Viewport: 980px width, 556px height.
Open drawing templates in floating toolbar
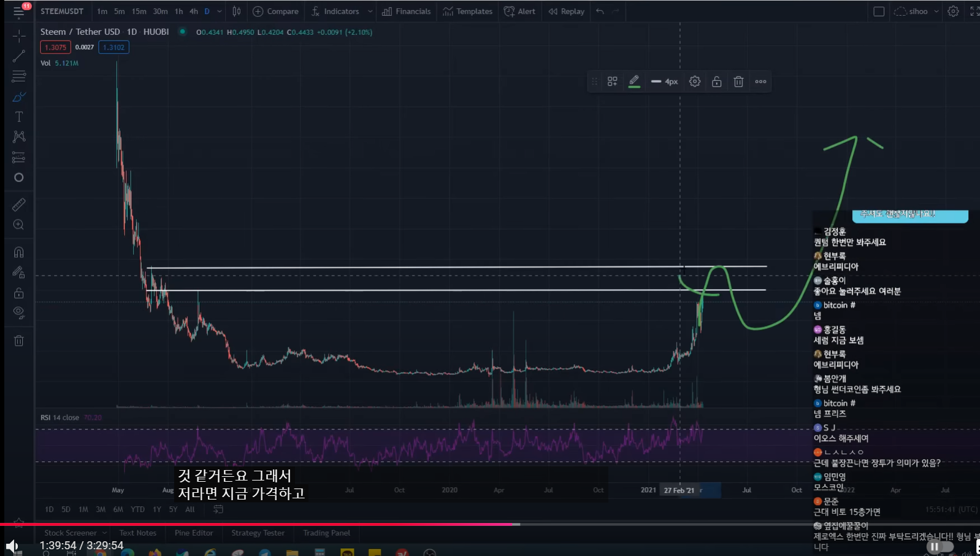[x=612, y=81]
